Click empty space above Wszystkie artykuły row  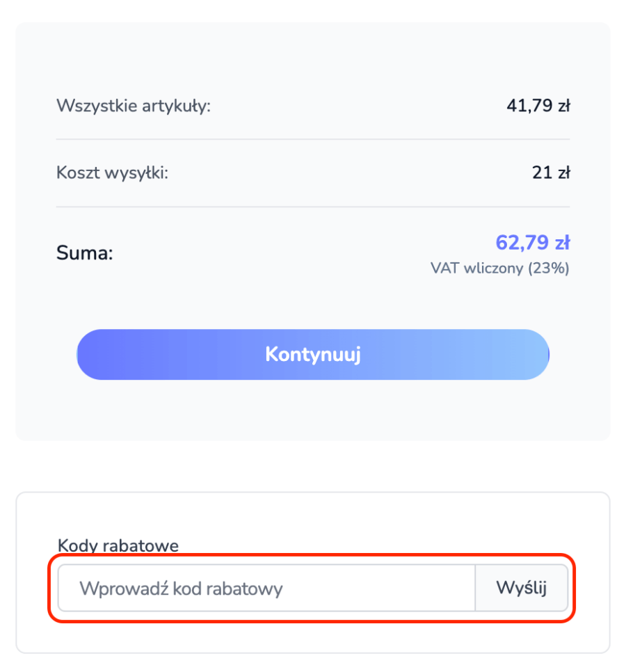(313, 59)
